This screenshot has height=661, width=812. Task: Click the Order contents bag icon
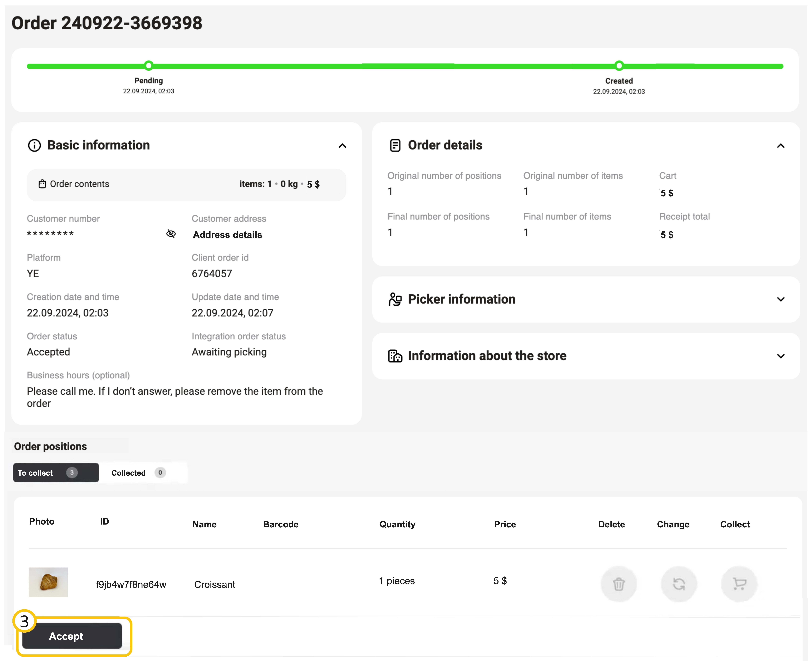42,184
